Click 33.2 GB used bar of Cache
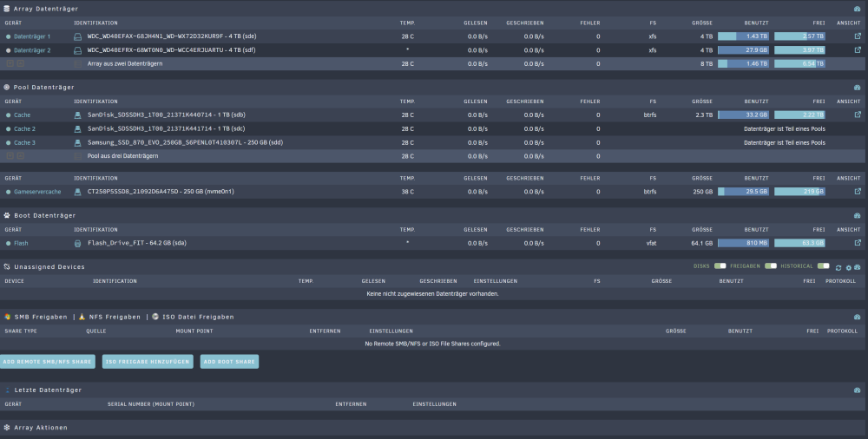Screen dimensions: 868x439 pos(744,115)
